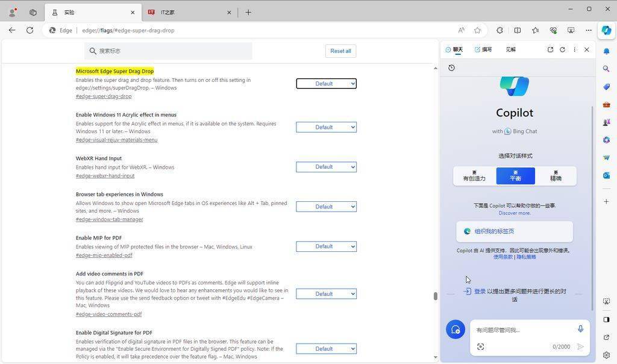
Task: Click the #edge-webxr-hand-input link
Action: click(x=105, y=176)
